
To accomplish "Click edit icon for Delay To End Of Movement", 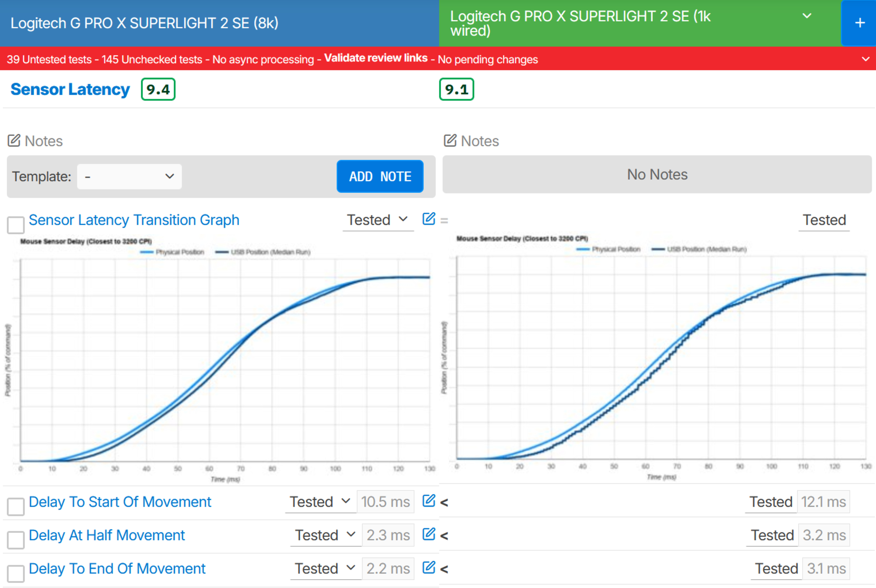I will [428, 567].
